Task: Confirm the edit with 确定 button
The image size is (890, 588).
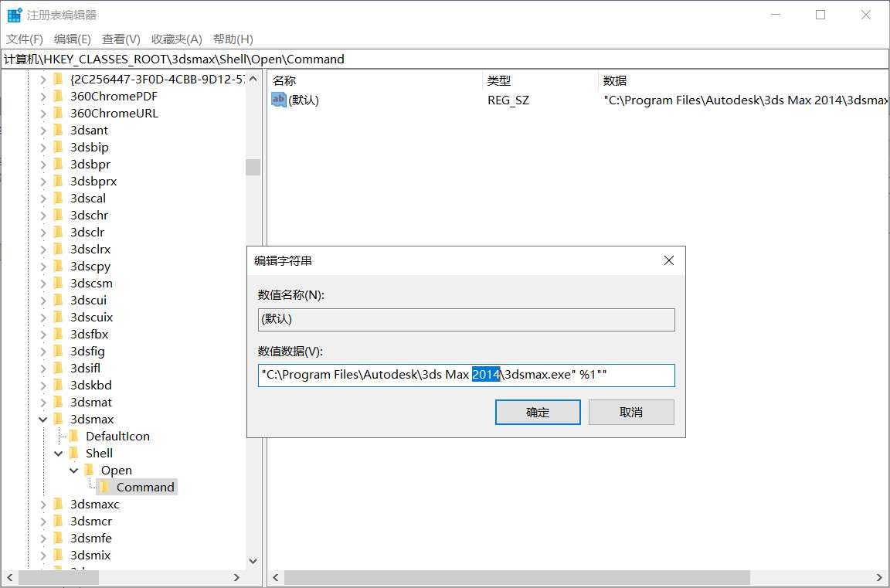Action: coord(538,412)
